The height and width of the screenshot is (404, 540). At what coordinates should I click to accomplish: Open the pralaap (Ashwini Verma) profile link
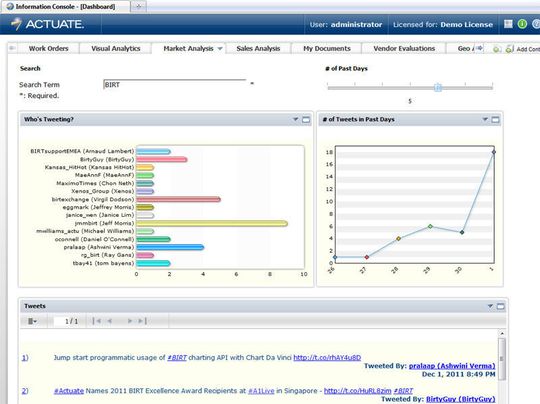click(452, 366)
